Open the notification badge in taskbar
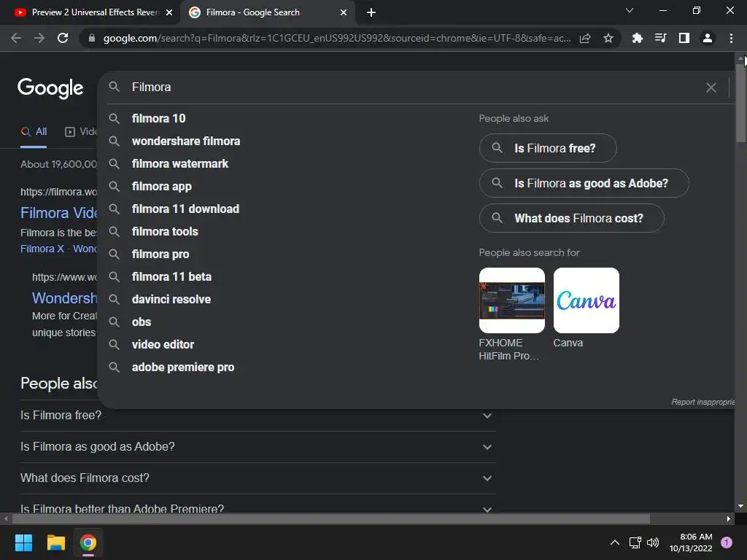 (x=727, y=542)
